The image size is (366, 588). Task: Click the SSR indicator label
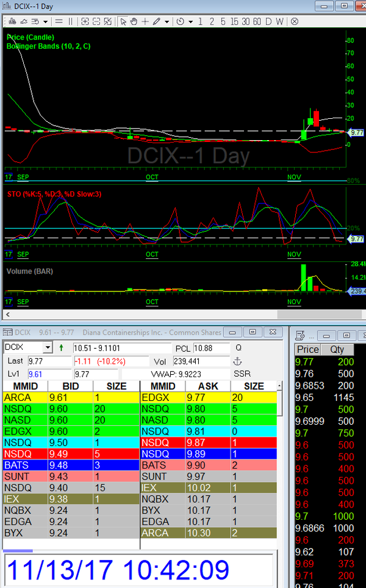242,374
